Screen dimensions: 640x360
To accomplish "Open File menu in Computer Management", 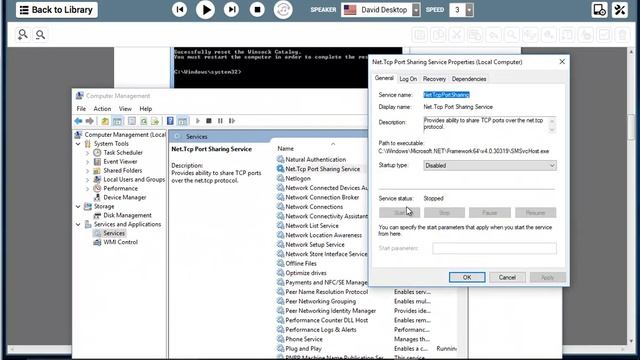I will 81,109.
